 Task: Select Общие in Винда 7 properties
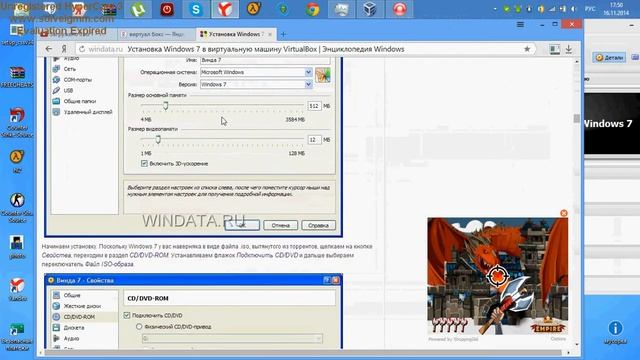72,295
